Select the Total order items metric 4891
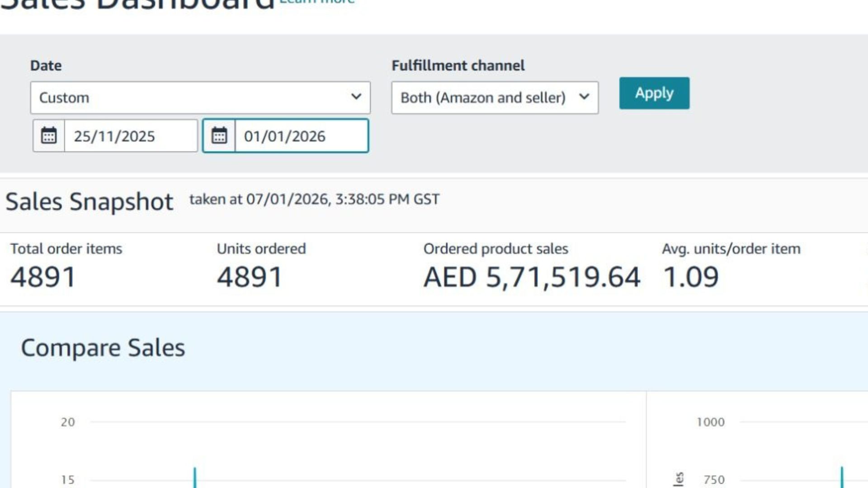Image resolution: width=868 pixels, height=488 pixels. coord(43,277)
